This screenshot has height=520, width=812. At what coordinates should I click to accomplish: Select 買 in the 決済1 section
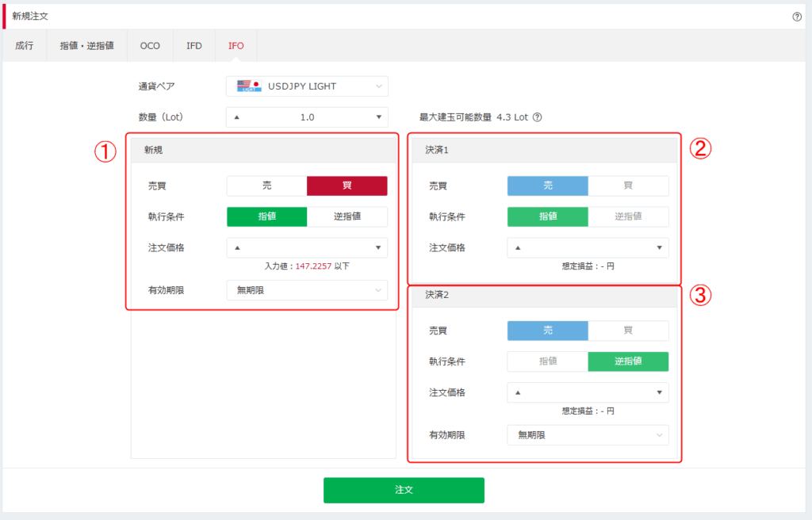[x=628, y=185]
